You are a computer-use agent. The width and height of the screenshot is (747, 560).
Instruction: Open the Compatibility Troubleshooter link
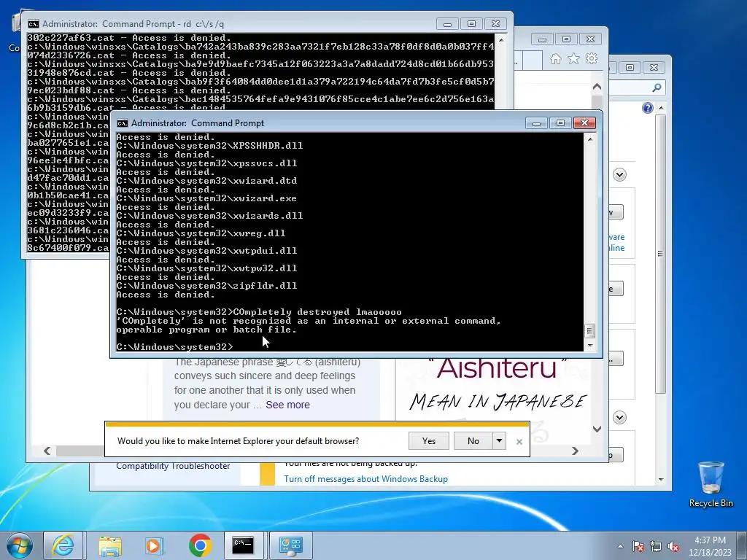point(173,466)
